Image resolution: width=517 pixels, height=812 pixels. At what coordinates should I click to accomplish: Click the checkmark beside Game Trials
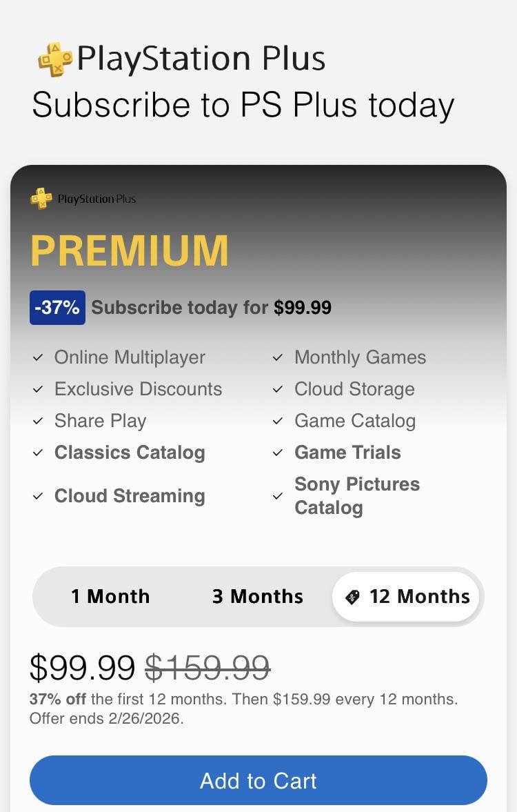tap(278, 453)
